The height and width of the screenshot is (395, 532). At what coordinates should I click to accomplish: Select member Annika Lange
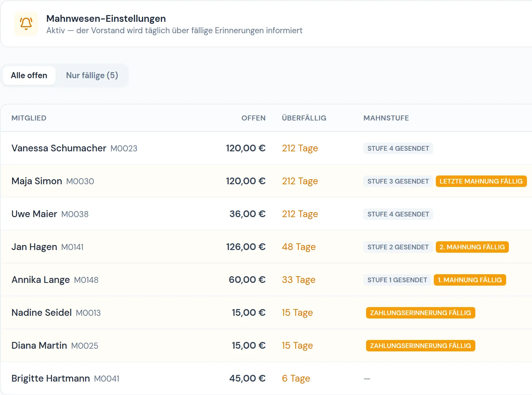click(x=41, y=280)
